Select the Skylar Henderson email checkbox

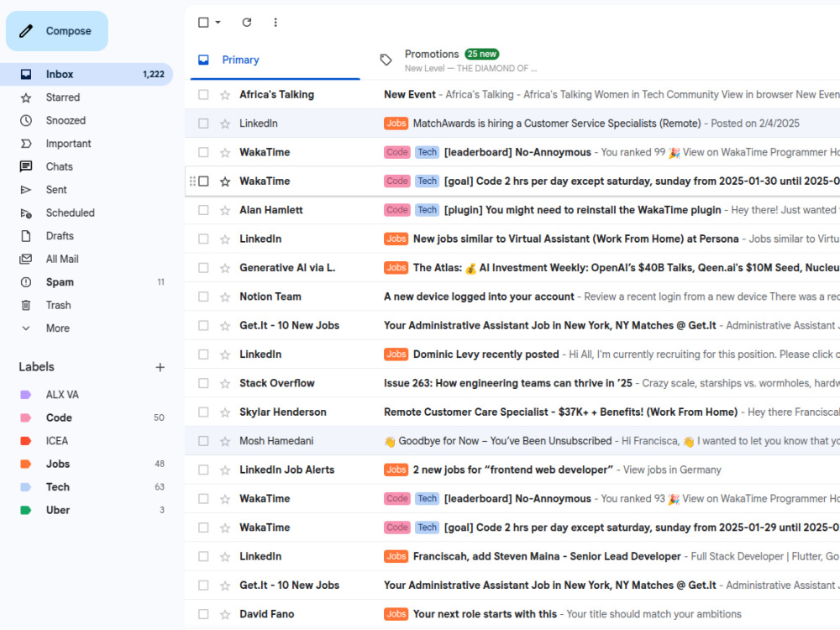203,412
